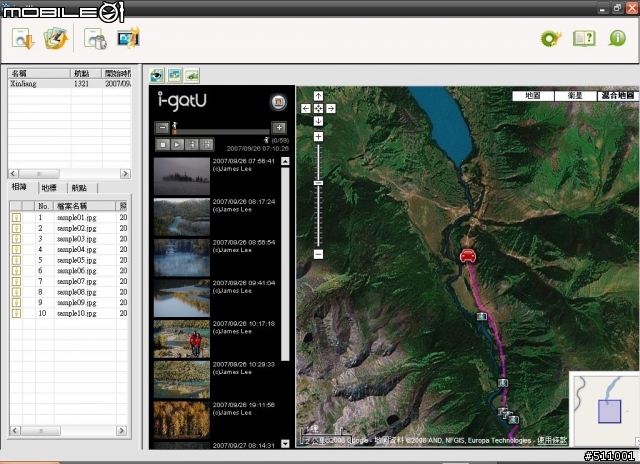This screenshot has width=640, height=464.
Task: Click the map zoom slider handle
Action: click(318, 183)
